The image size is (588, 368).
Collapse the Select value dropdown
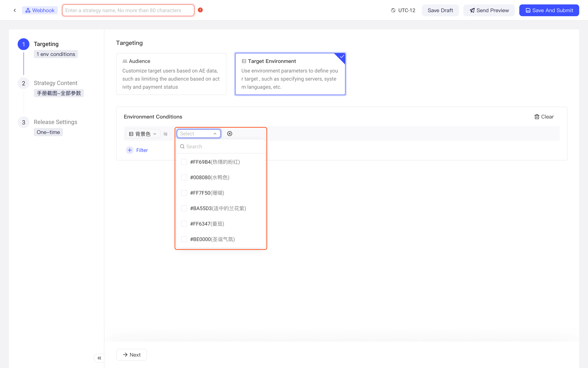pyautogui.click(x=199, y=134)
